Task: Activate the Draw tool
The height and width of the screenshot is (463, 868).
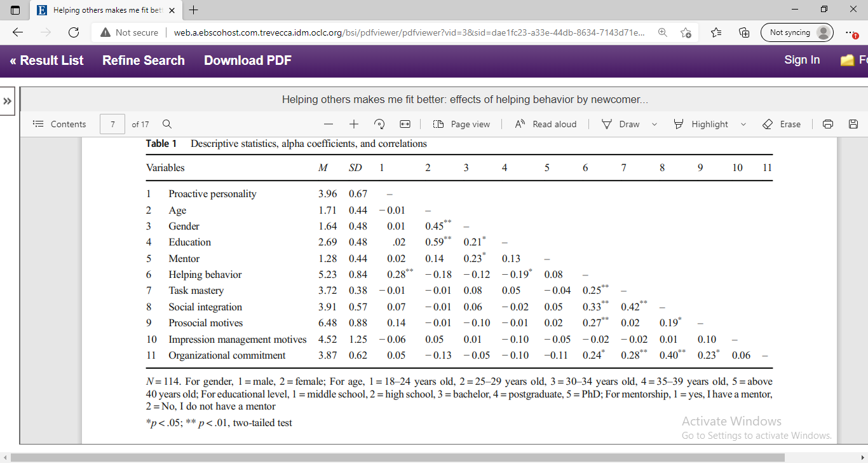Action: [621, 124]
